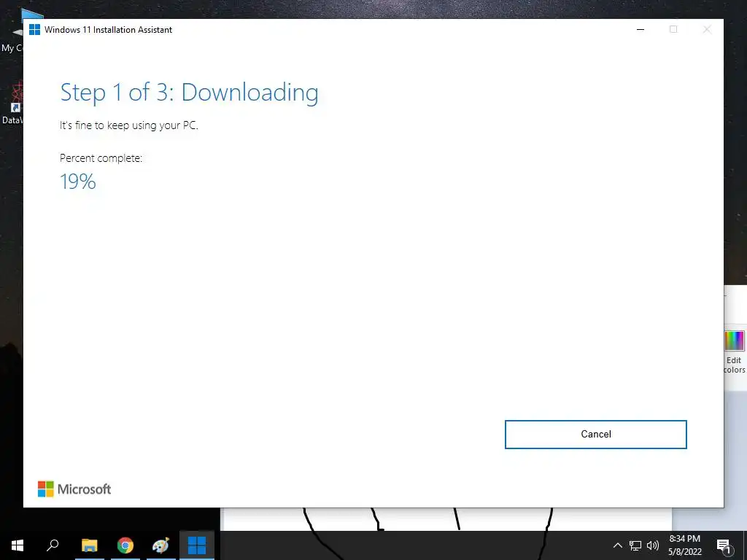
Task: Click the 'It's fine to keep using your PC.' text
Action: coord(128,125)
